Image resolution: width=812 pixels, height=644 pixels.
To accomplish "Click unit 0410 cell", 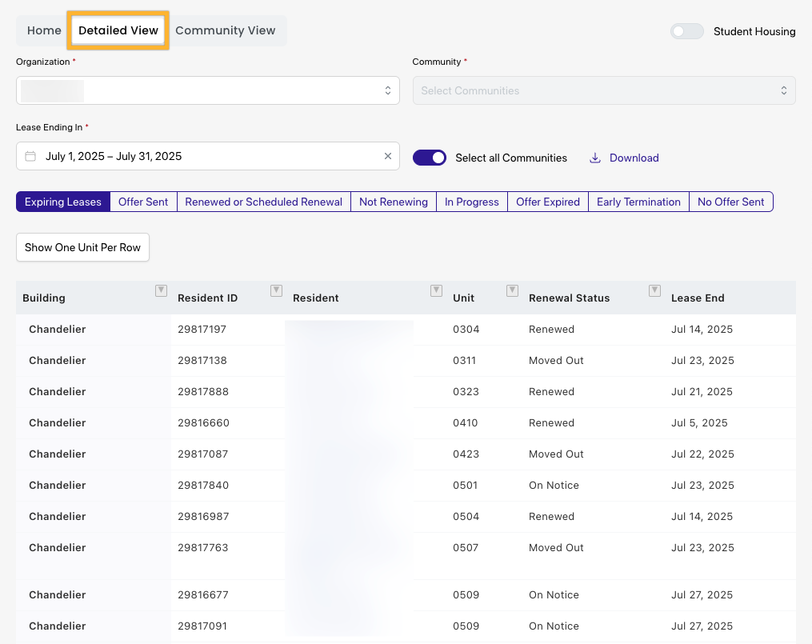I will coord(466,423).
